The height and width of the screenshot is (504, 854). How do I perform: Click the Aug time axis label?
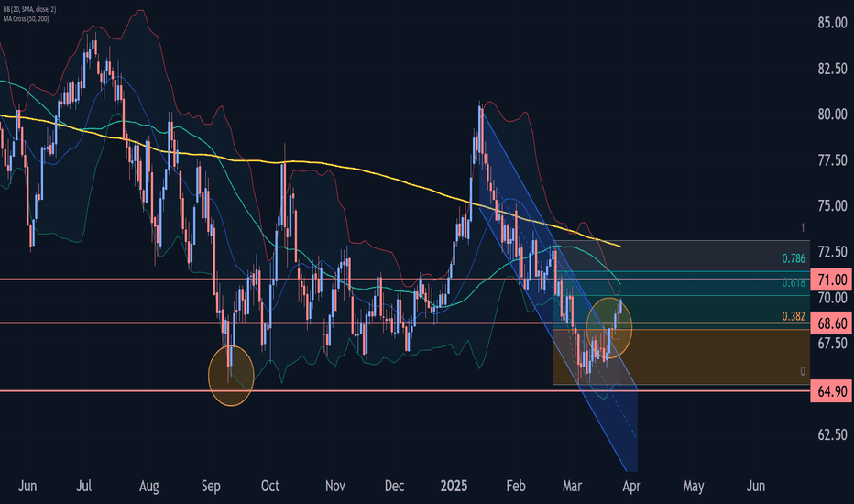coord(148,486)
